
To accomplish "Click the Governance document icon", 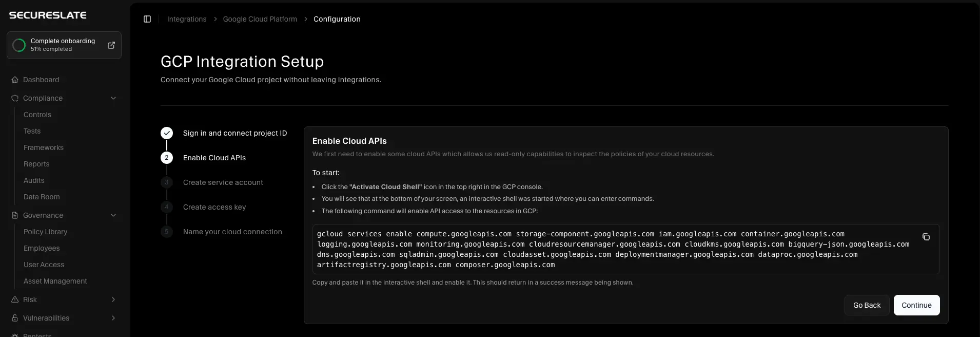I will (15, 215).
